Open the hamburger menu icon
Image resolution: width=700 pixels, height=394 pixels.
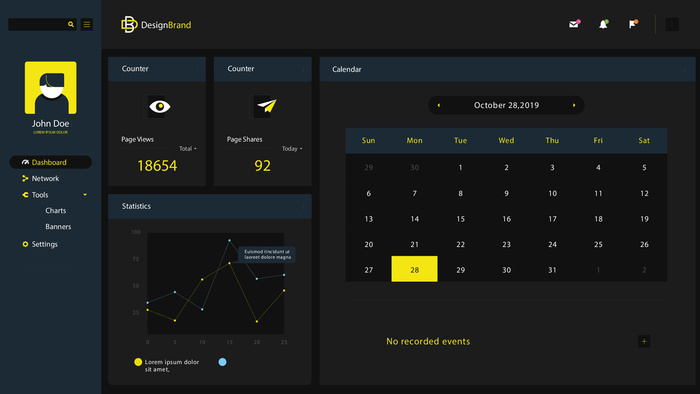coord(87,24)
